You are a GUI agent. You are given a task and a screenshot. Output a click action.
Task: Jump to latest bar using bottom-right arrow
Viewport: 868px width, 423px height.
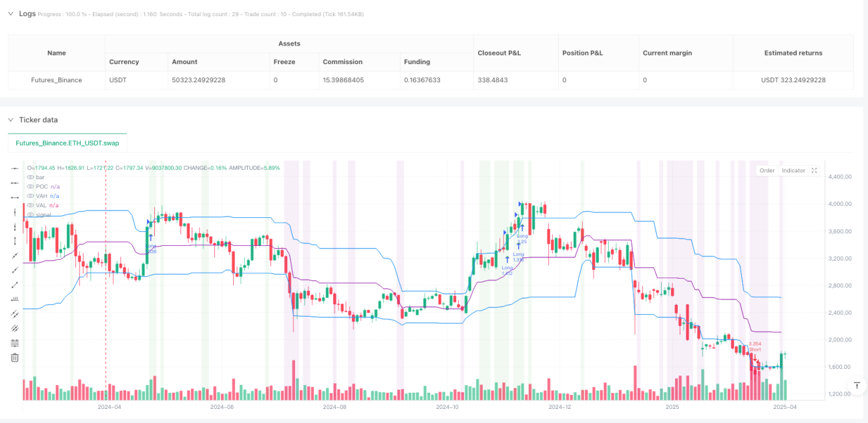pos(857,386)
